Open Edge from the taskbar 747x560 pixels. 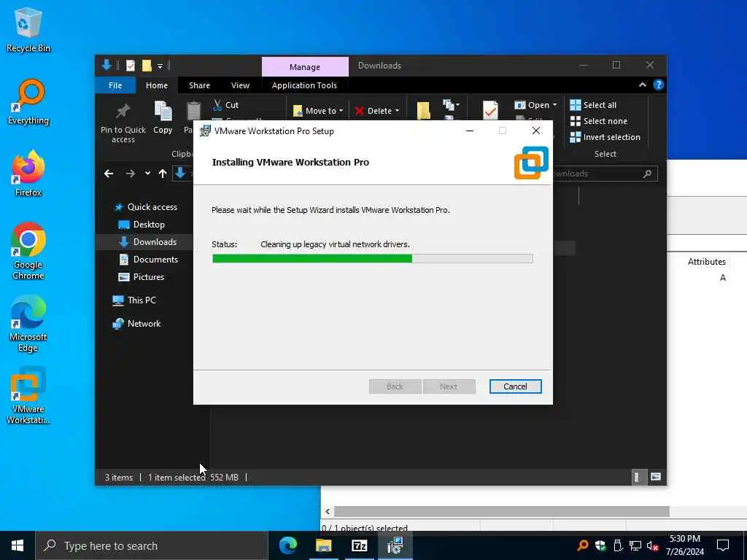point(287,545)
